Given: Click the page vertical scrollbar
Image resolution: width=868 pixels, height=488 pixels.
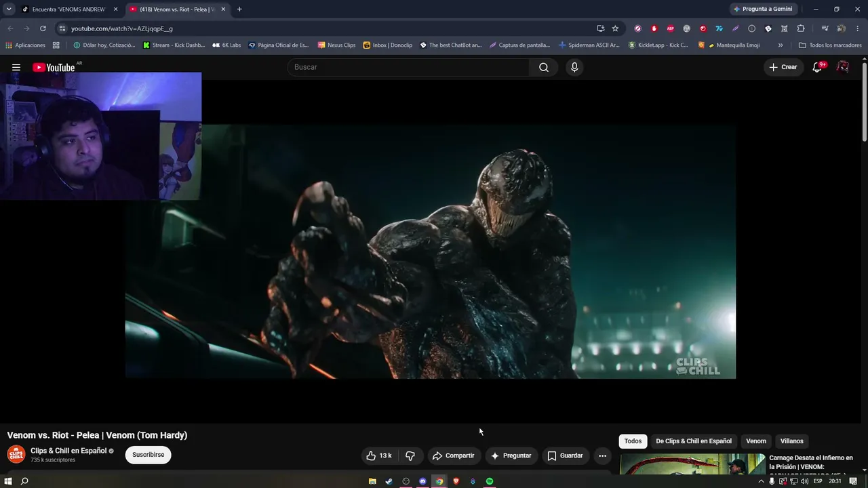Looking at the screenshot, I should 864,102.
